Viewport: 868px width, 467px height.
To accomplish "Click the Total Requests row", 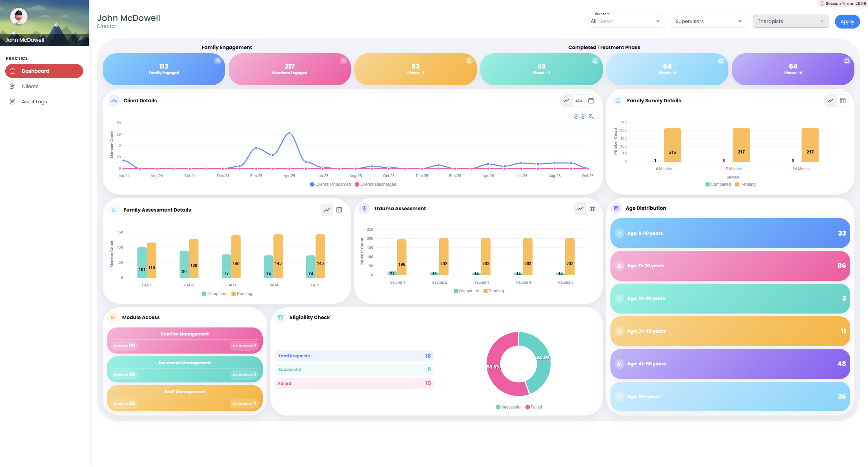I will [354, 356].
